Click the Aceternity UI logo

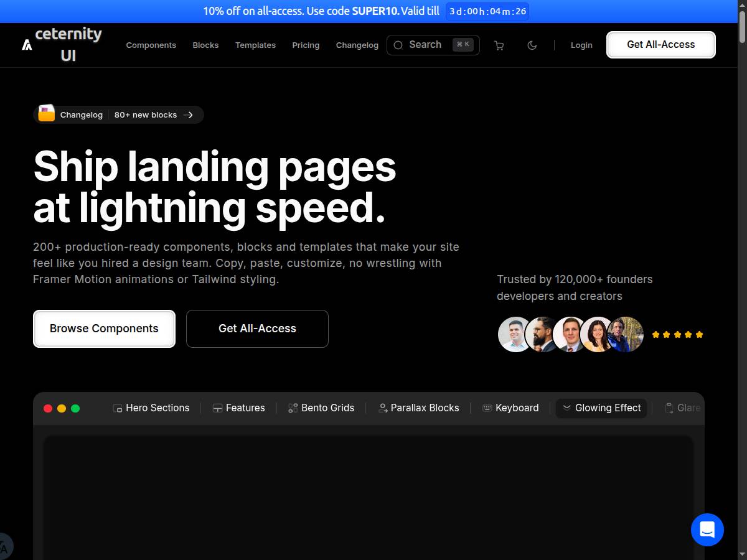62,45
